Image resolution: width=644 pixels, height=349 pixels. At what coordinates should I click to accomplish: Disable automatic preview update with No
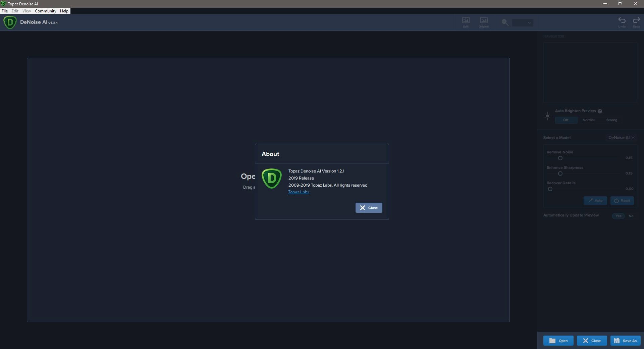pyautogui.click(x=631, y=216)
